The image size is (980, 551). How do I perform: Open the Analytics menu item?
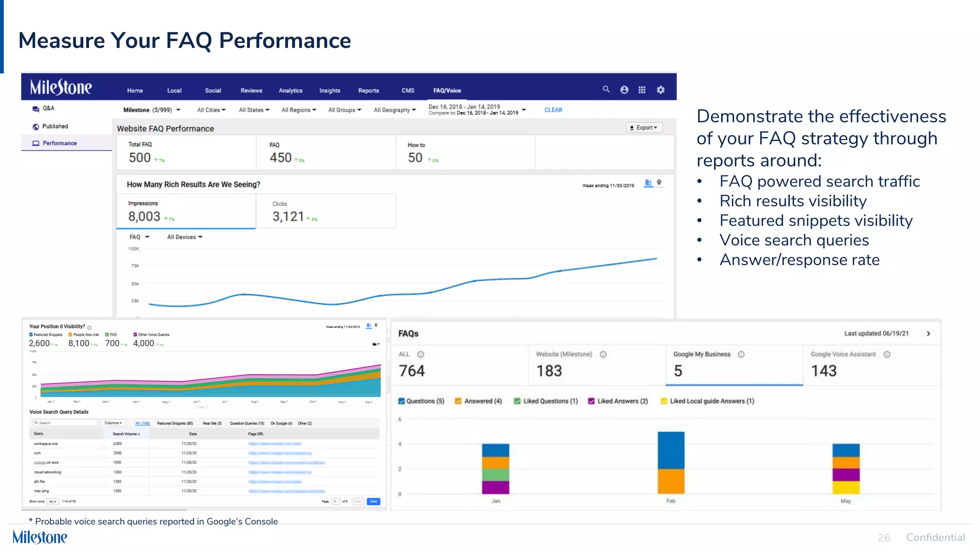click(x=290, y=90)
